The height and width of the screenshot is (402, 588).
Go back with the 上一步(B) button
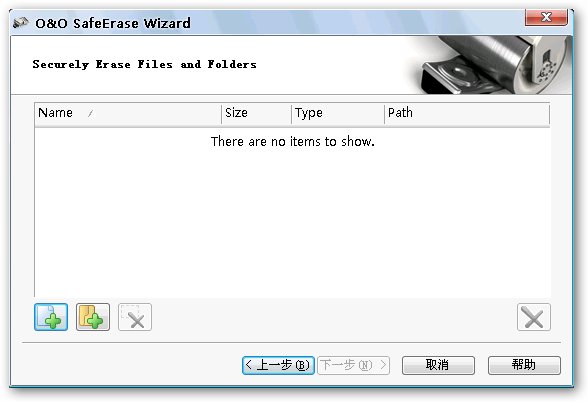pos(278,365)
